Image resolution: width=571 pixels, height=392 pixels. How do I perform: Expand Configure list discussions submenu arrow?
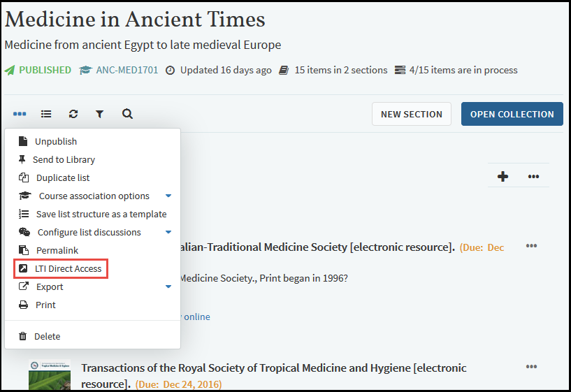coord(168,233)
